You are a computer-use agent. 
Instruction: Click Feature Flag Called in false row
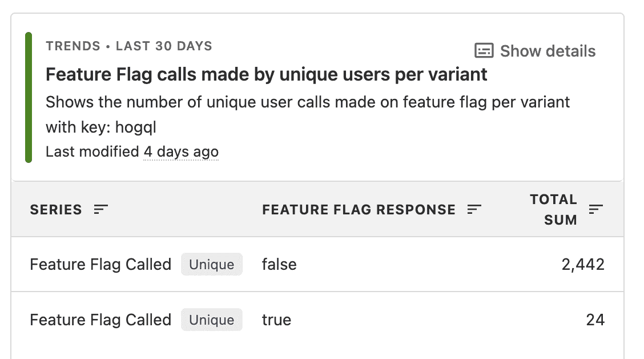point(100,265)
